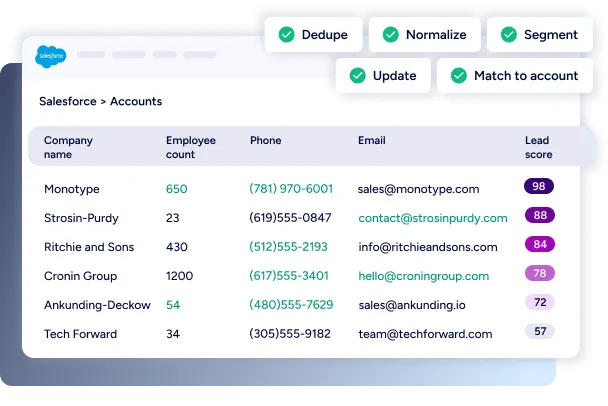Click email hello@croningroup.com
Image resolution: width=608 pixels, height=406 pixels.
pyautogui.click(x=423, y=276)
